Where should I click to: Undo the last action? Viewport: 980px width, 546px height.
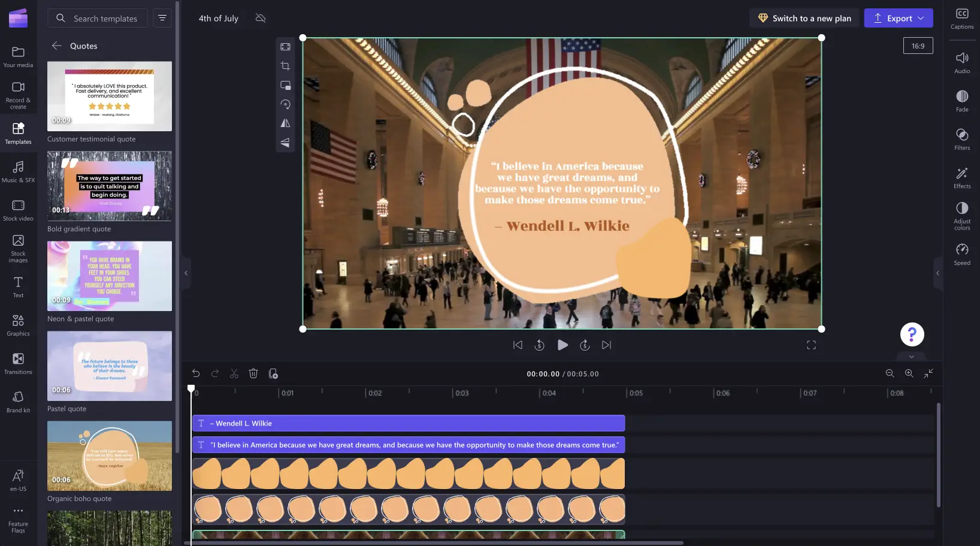click(x=196, y=373)
